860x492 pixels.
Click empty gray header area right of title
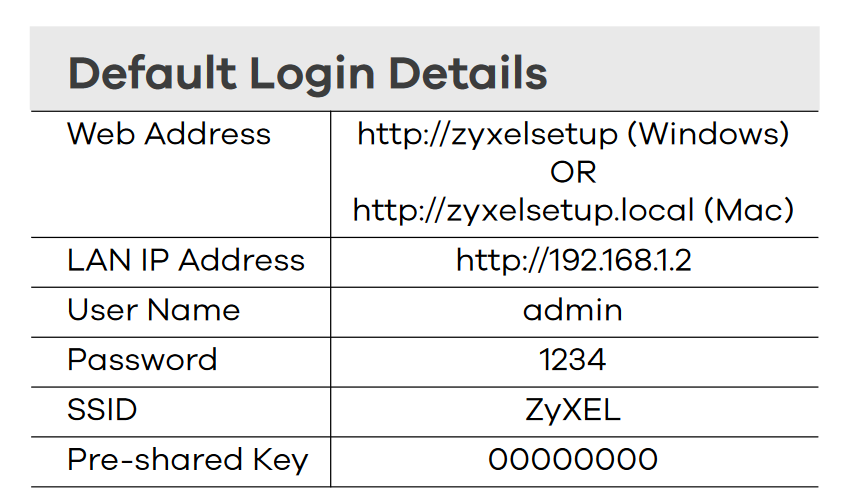(690, 72)
